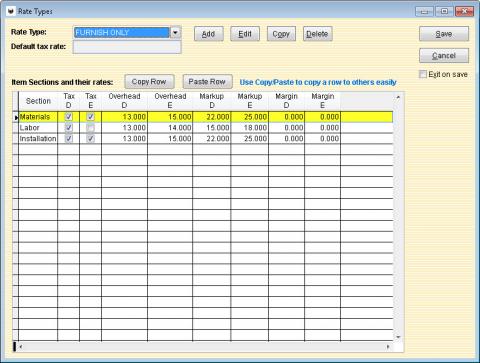Click the Add button

pyautogui.click(x=209, y=34)
